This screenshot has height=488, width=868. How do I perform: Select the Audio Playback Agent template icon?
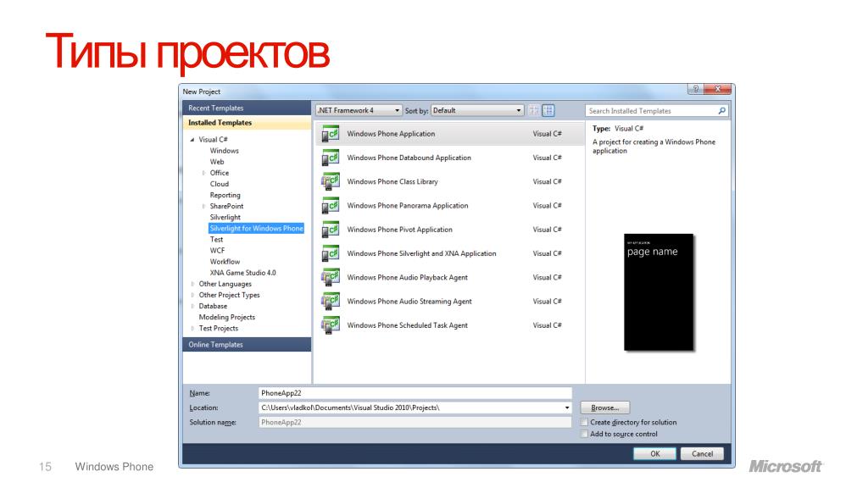click(x=331, y=278)
